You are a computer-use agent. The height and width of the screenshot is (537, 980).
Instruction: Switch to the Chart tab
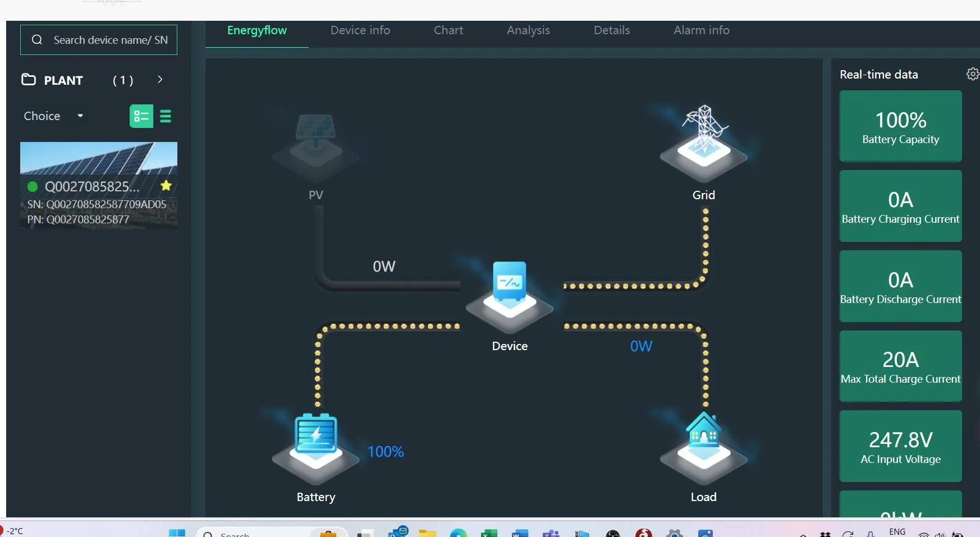(448, 30)
